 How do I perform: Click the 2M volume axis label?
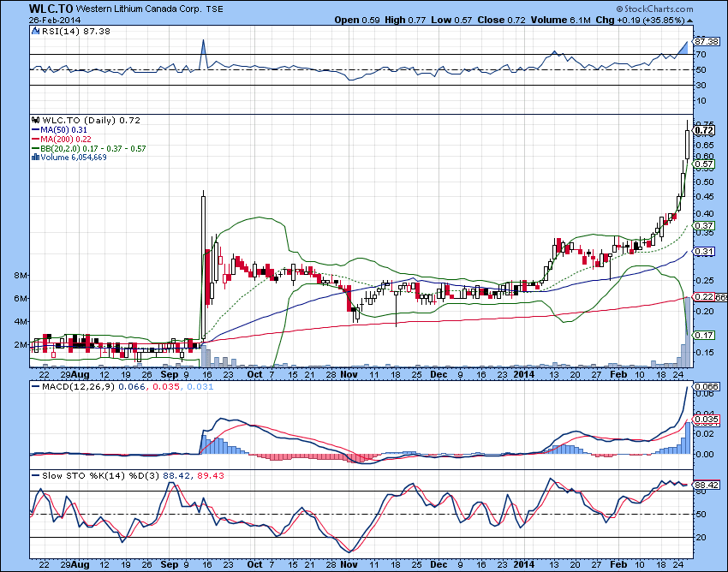point(21,344)
